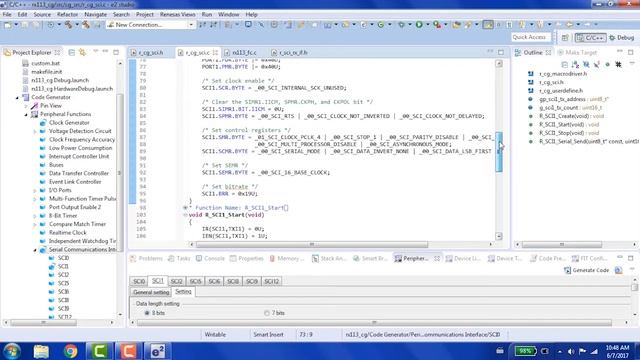Click the Generate Code button

pyautogui.click(x=587, y=270)
